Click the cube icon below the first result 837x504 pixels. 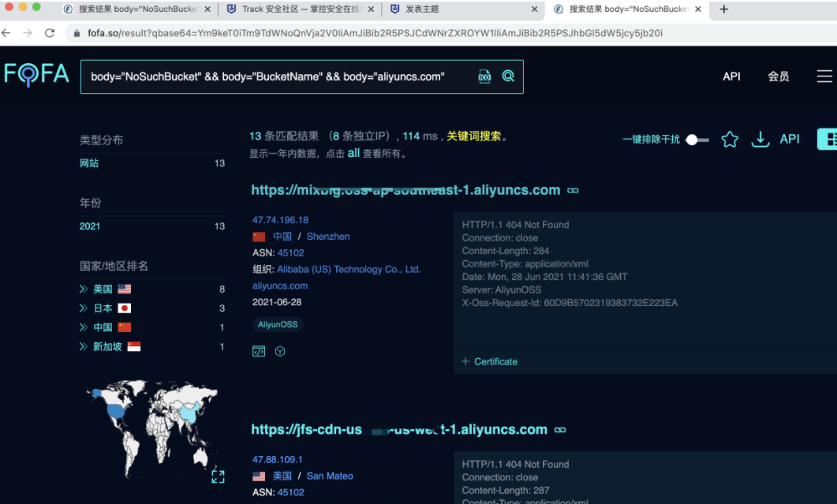(280, 350)
